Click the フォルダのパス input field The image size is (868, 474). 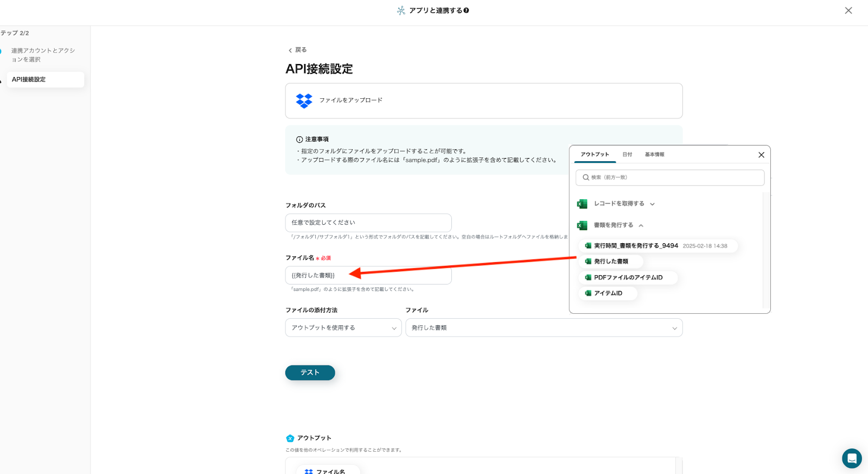pyautogui.click(x=368, y=223)
